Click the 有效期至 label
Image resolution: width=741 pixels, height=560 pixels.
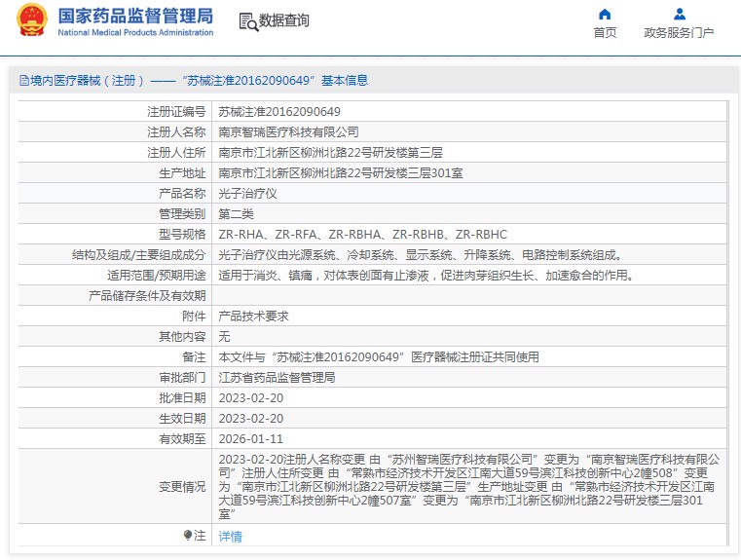[x=182, y=439]
